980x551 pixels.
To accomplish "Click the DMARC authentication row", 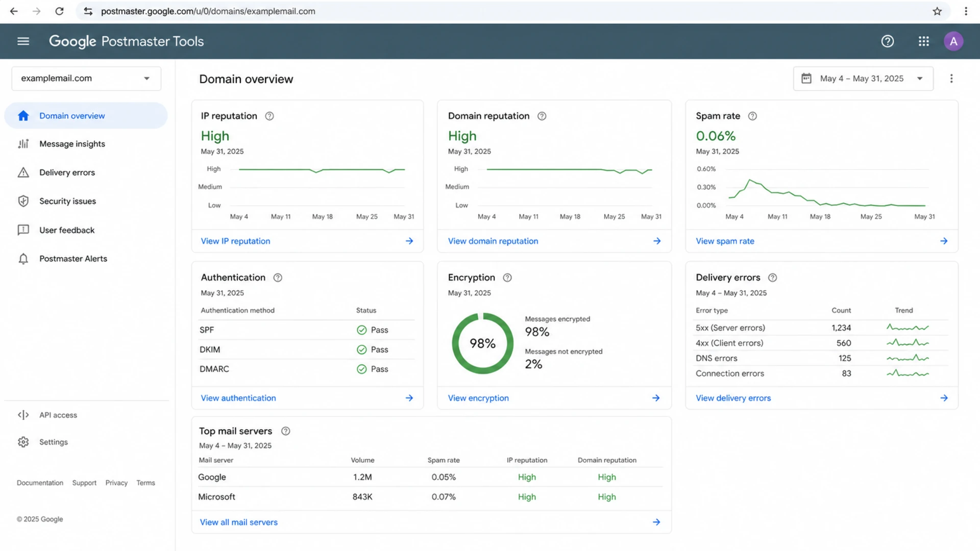I will tap(307, 369).
